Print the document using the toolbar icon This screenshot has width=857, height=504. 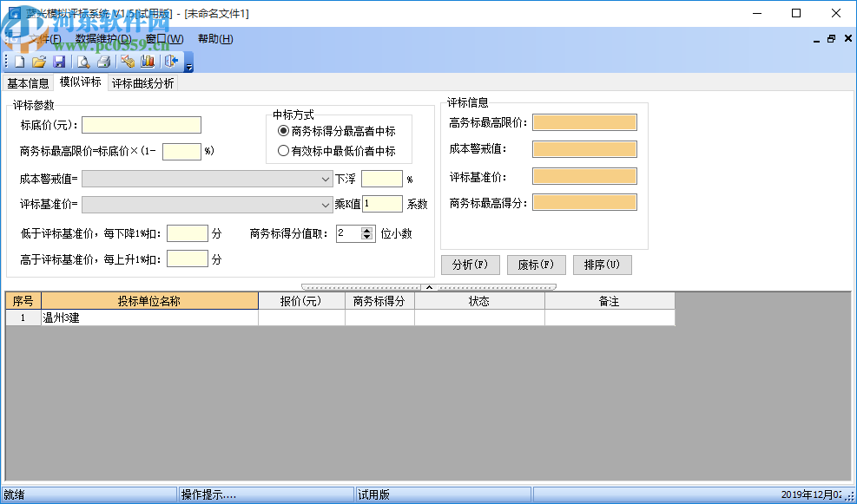click(x=104, y=62)
